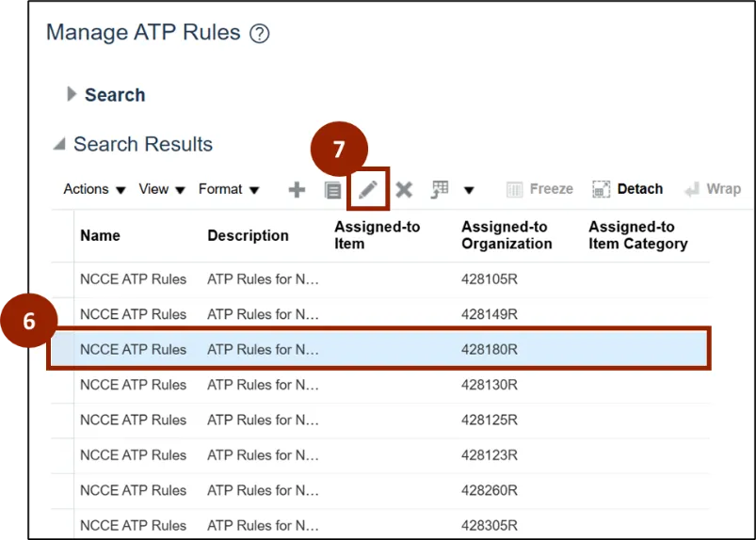Screen dimensions: 756x540
Task: Click the Export to Excel icon
Action: (440, 190)
